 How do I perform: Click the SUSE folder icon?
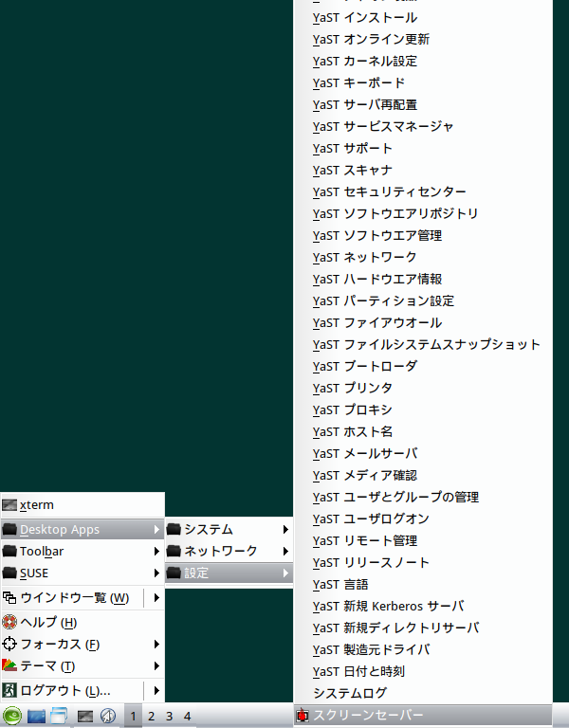click(9, 573)
